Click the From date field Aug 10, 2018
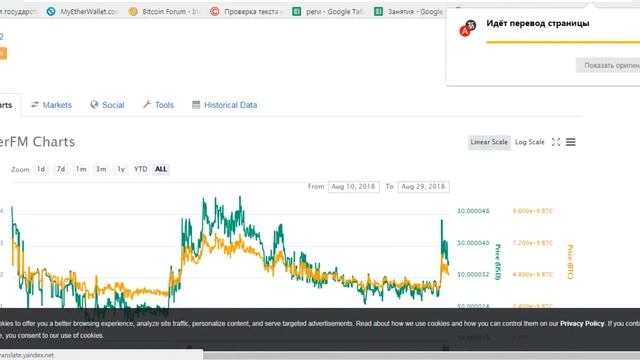 click(x=353, y=187)
